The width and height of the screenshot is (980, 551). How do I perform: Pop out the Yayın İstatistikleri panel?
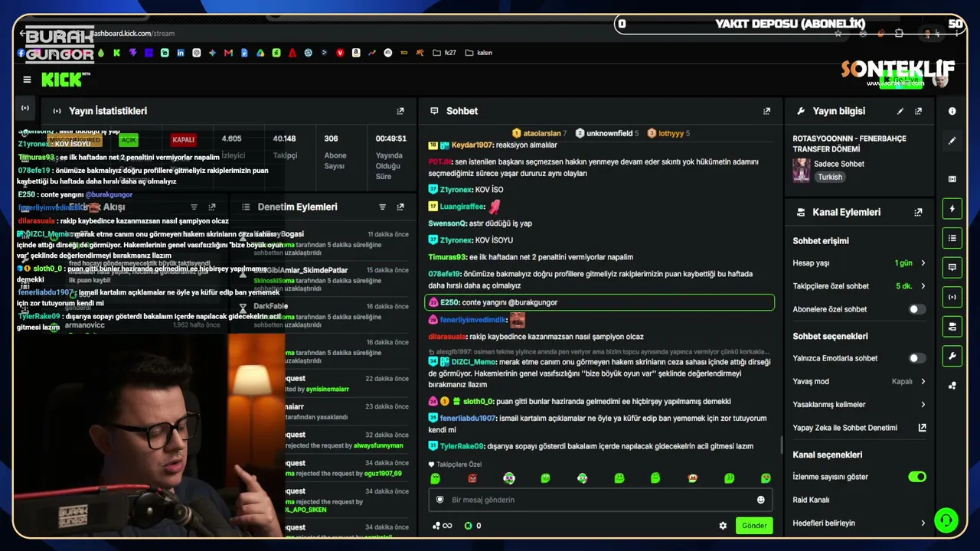(x=400, y=111)
